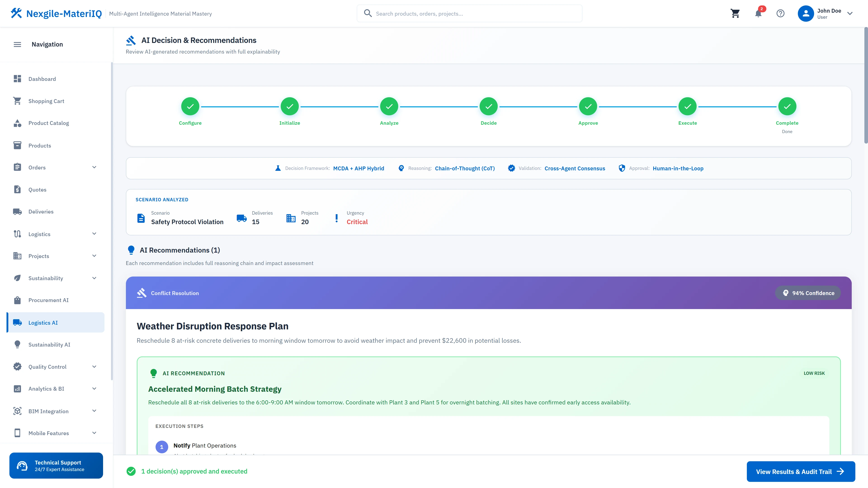Click the Quality Control shield icon
Image resolution: width=868 pixels, height=488 pixels.
pyautogui.click(x=18, y=366)
